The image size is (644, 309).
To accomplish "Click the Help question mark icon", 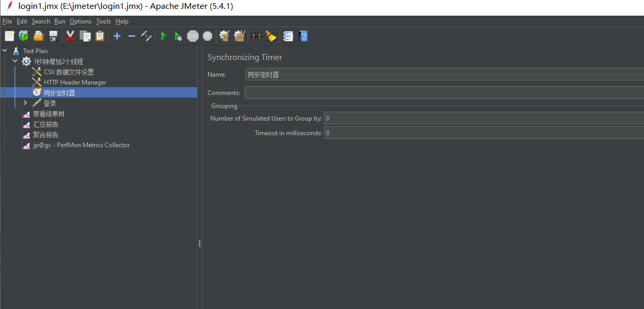I will (303, 36).
